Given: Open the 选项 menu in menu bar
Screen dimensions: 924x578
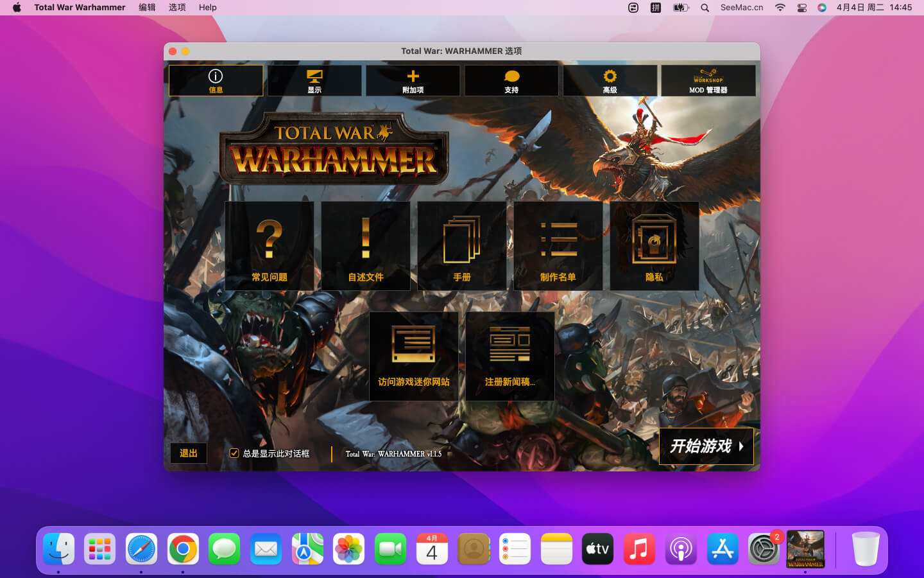Looking at the screenshot, I should coord(177,8).
